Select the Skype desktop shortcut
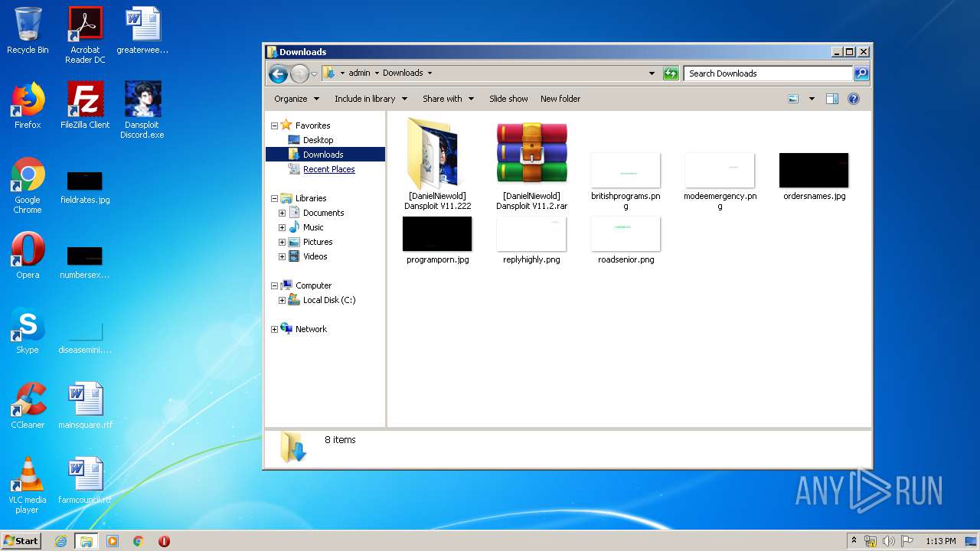 point(28,331)
